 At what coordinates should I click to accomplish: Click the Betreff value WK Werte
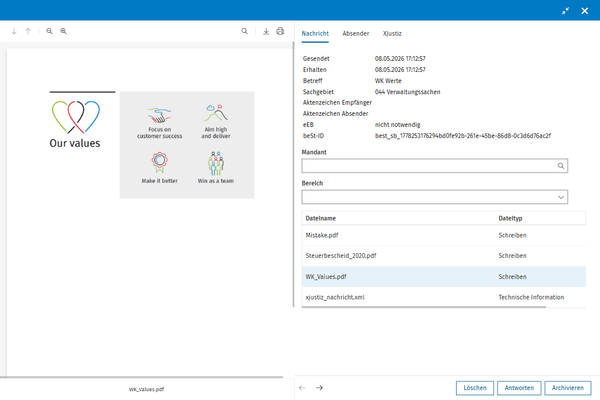click(388, 81)
